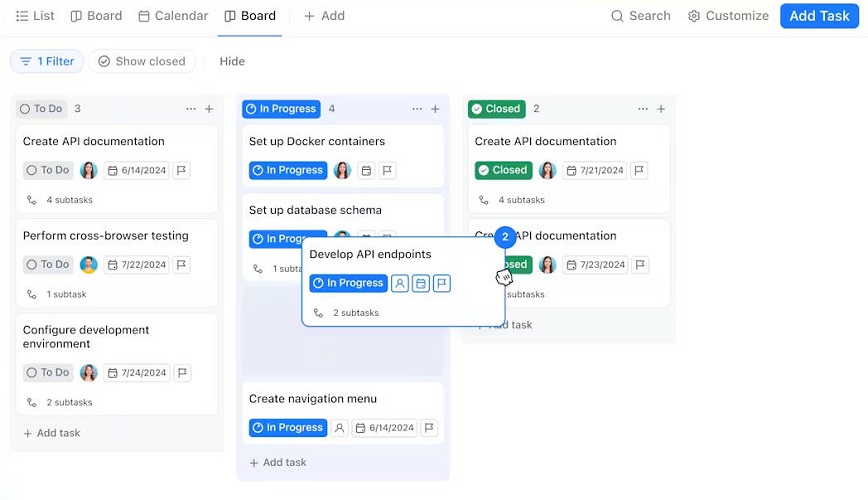Toggle the Show closed option
Viewport: 868px width, 500px height.
(x=142, y=61)
